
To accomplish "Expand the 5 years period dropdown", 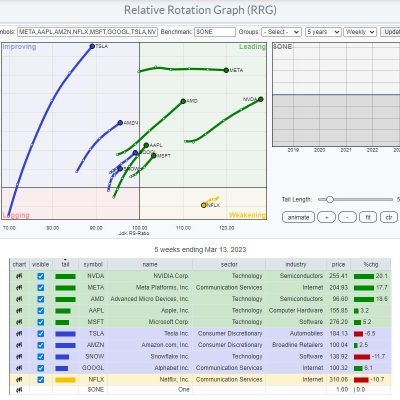I will point(323,32).
